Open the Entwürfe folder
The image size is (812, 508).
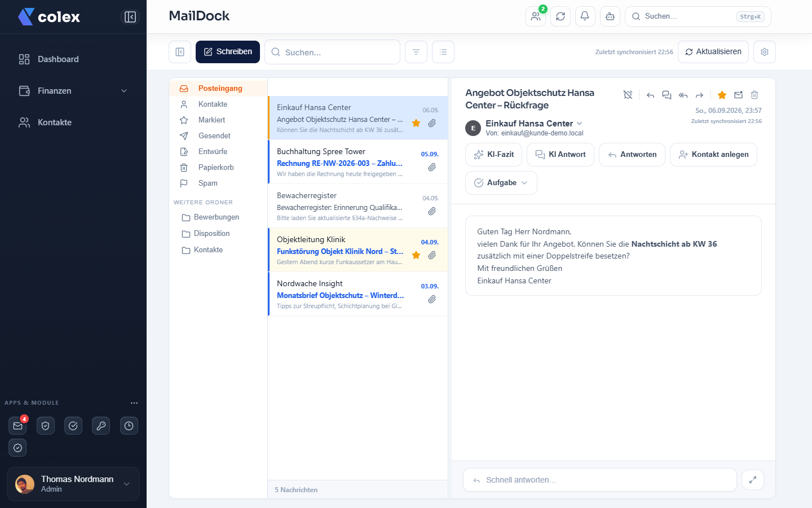tap(218, 151)
